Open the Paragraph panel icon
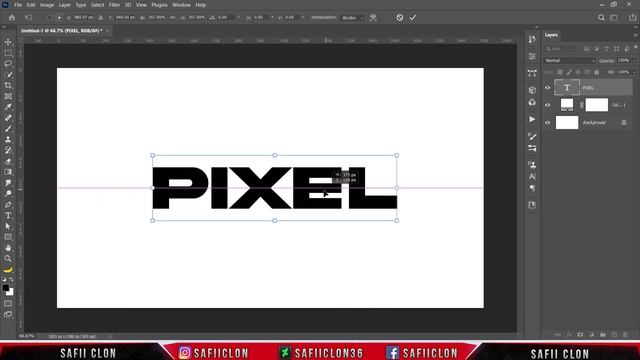 point(532,188)
